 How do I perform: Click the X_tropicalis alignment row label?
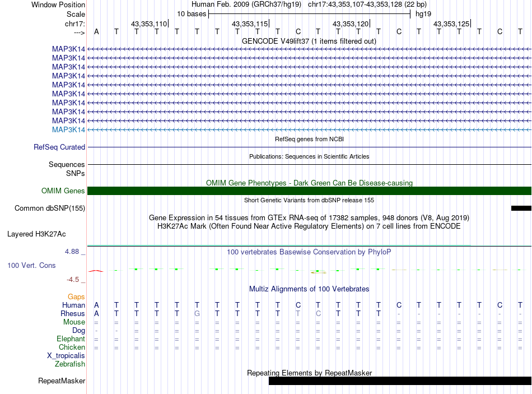pyautogui.click(x=66, y=356)
